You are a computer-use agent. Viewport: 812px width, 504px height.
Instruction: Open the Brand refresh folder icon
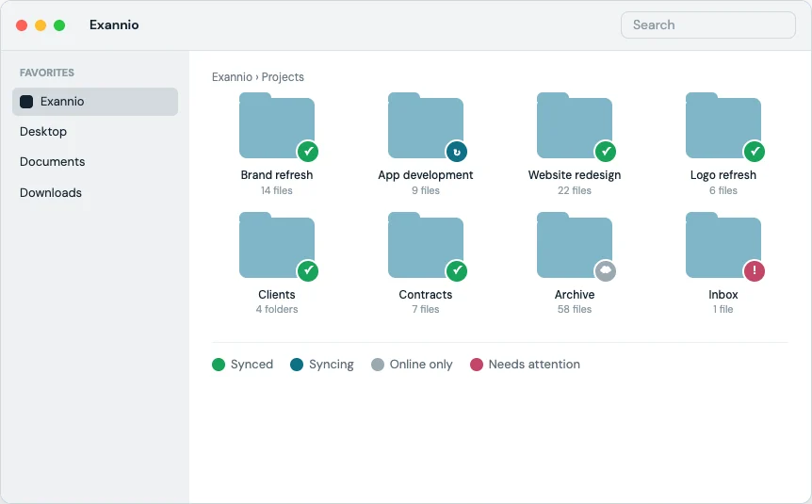[277, 125]
